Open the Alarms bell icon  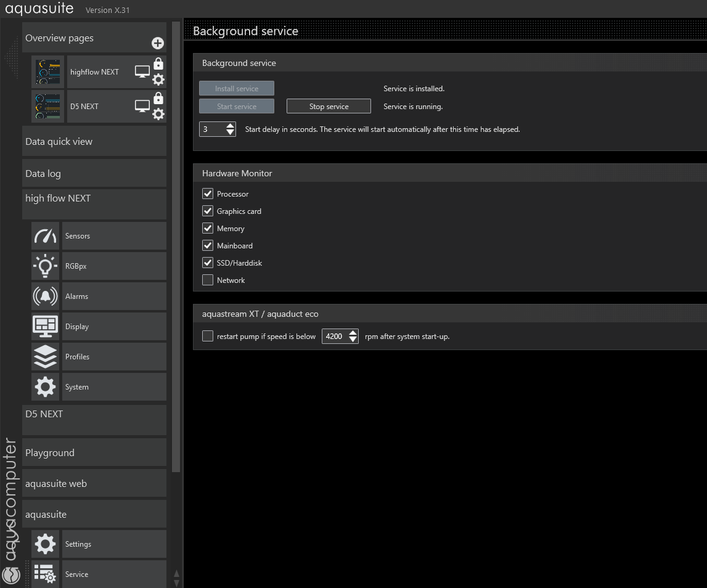46,296
